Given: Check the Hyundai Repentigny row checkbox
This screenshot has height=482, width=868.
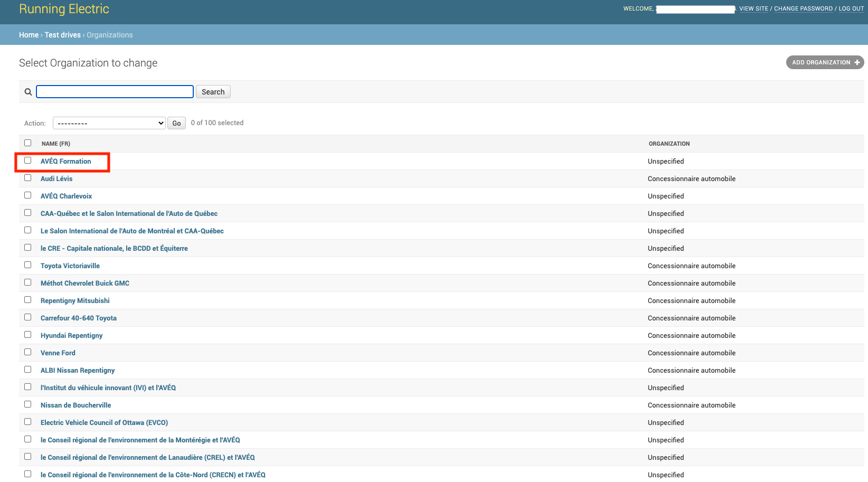Looking at the screenshot, I should point(28,335).
